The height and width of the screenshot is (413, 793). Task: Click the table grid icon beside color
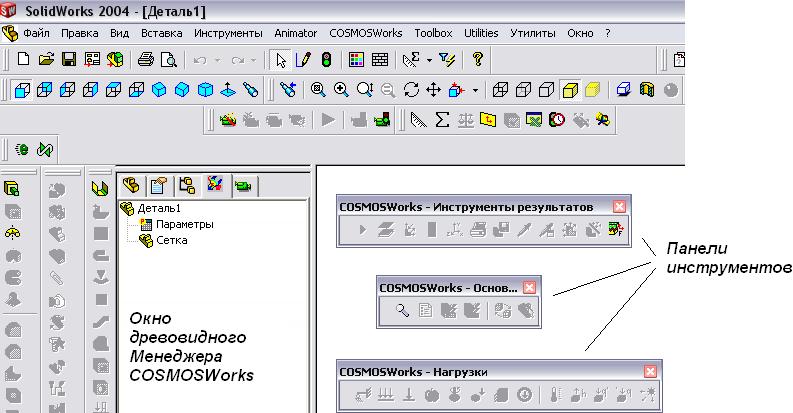click(380, 60)
